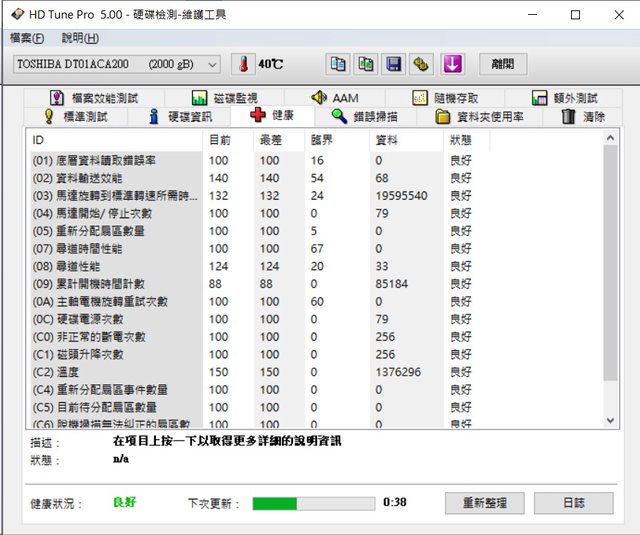Click the first copy-to-clipboard toolbar icon
Screen dimensions: 640x535
tap(338, 64)
